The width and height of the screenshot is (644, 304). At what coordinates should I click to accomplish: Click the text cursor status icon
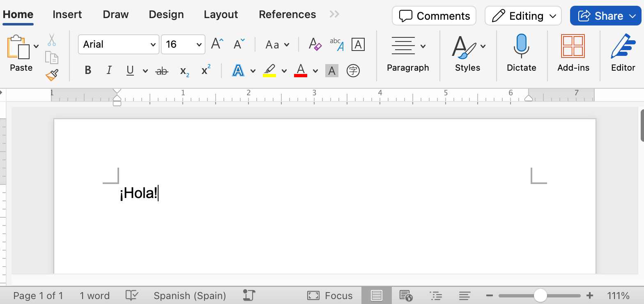tap(249, 295)
